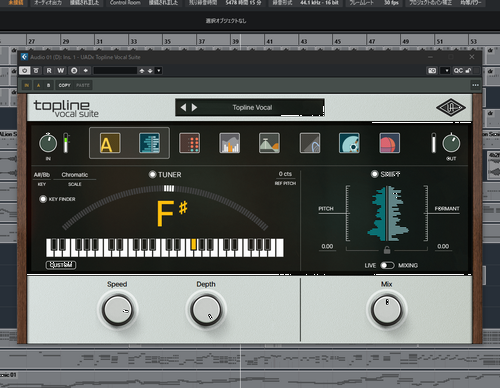
Task: Click Control Room text in top status bar
Action: [125, 3]
